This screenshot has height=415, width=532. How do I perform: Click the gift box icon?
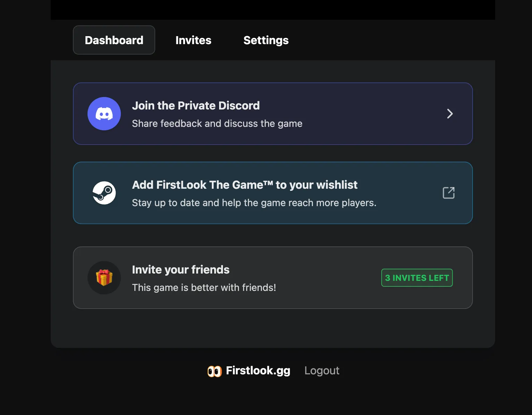pyautogui.click(x=104, y=278)
